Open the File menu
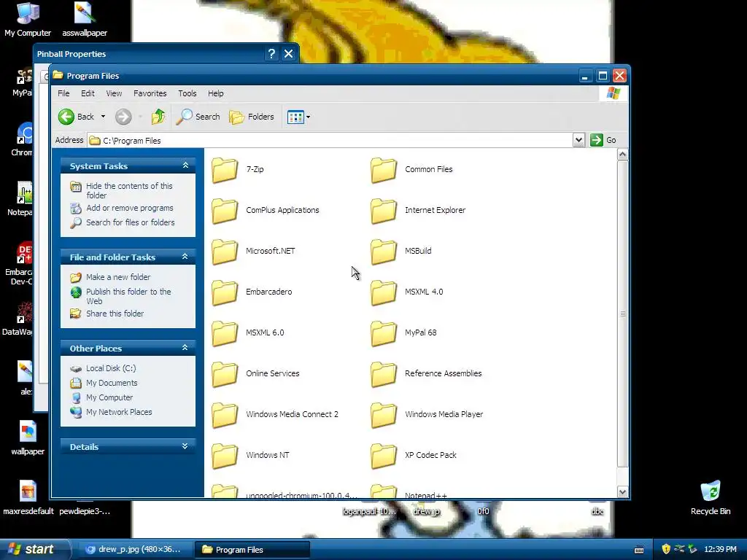This screenshot has width=747, height=560. 63,93
